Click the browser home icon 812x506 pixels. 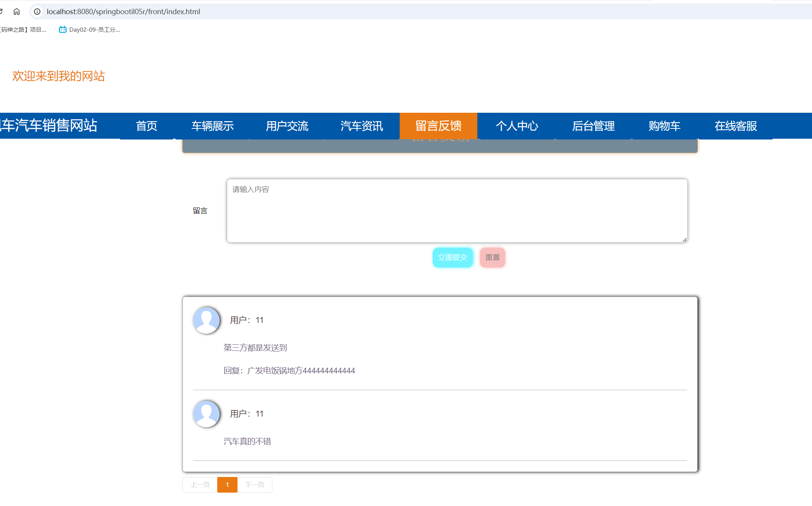16,11
